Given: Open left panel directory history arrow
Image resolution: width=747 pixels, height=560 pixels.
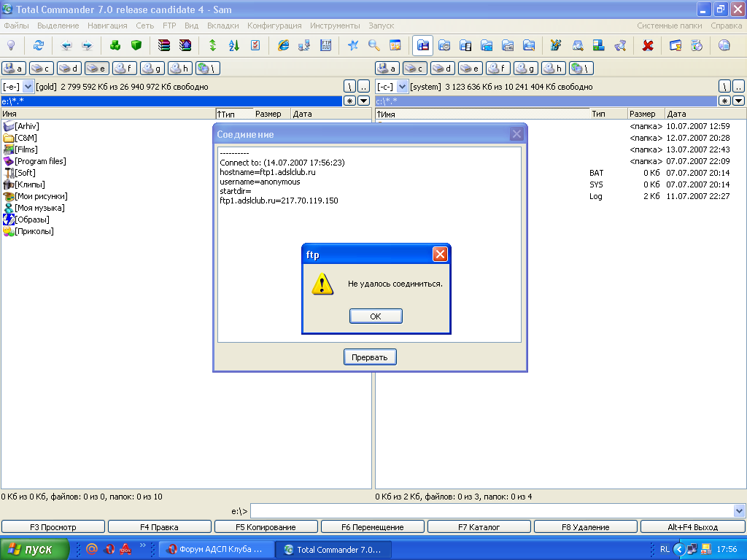Looking at the screenshot, I should pyautogui.click(x=363, y=101).
